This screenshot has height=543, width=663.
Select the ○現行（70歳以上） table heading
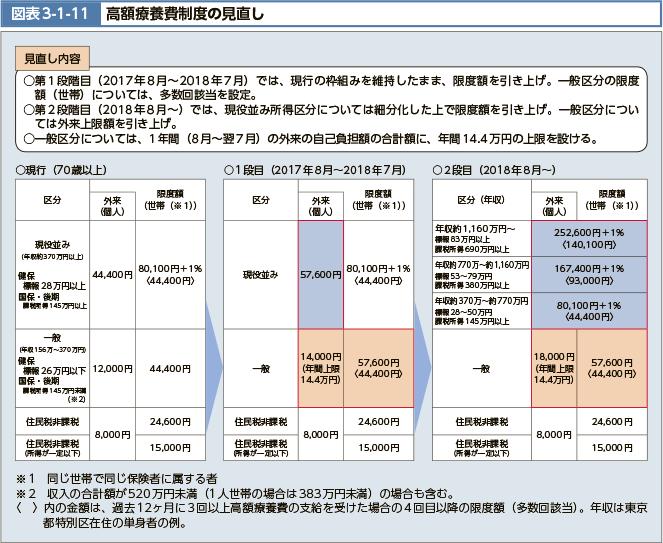click(x=65, y=170)
